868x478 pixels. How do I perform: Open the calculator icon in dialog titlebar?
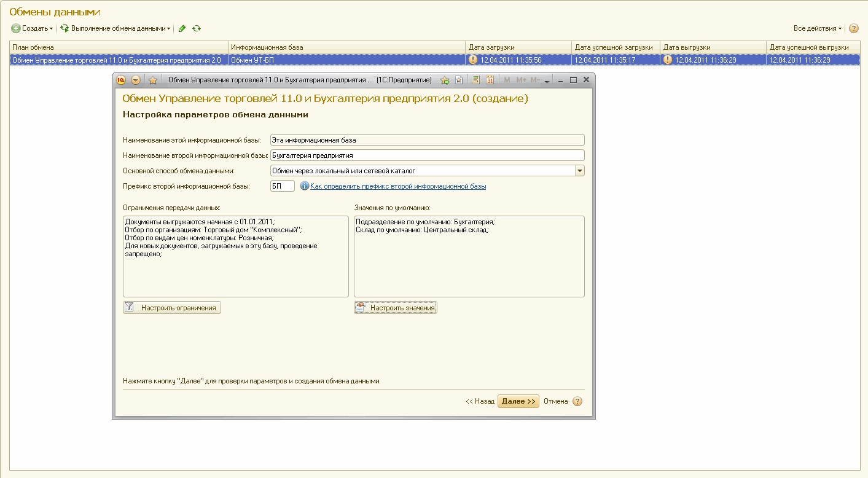pos(475,80)
